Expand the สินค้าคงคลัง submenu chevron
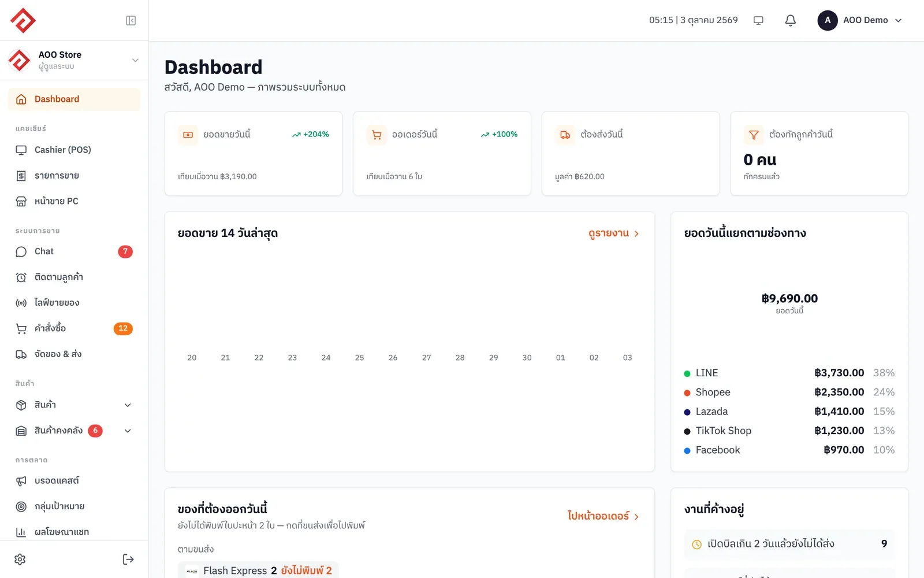This screenshot has width=924, height=578. tap(128, 431)
